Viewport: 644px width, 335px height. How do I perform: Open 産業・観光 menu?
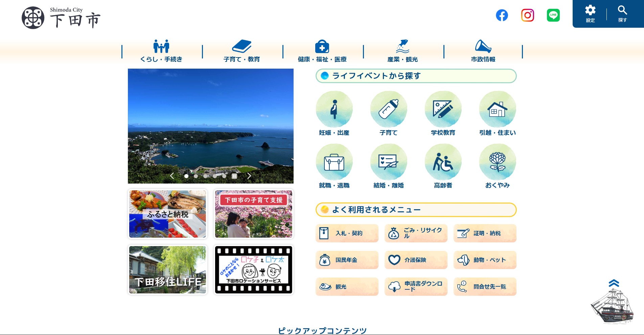point(402,51)
